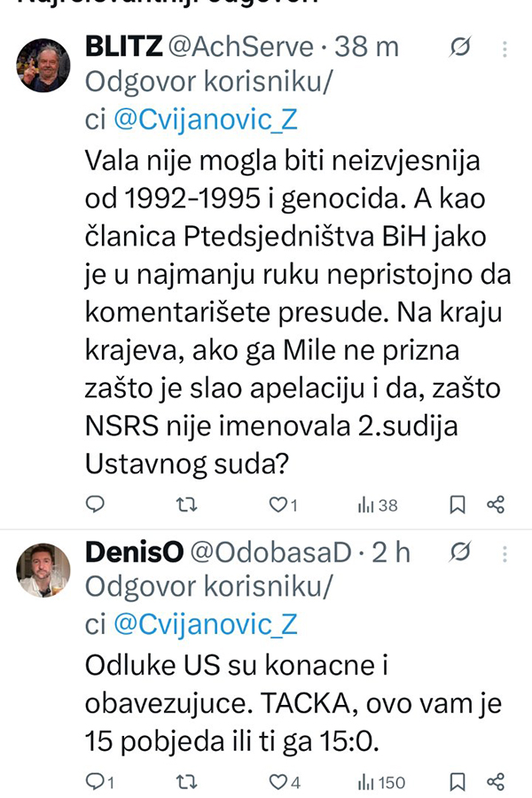The width and height of the screenshot is (532, 798).
Task: Open Grok icon on DenisO's tweet
Action: coord(460,552)
